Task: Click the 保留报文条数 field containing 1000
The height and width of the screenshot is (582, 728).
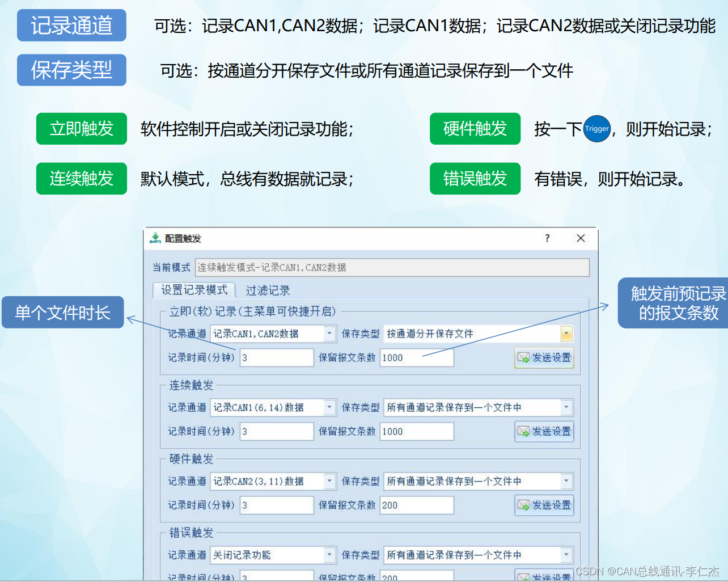Action: pyautogui.click(x=417, y=358)
